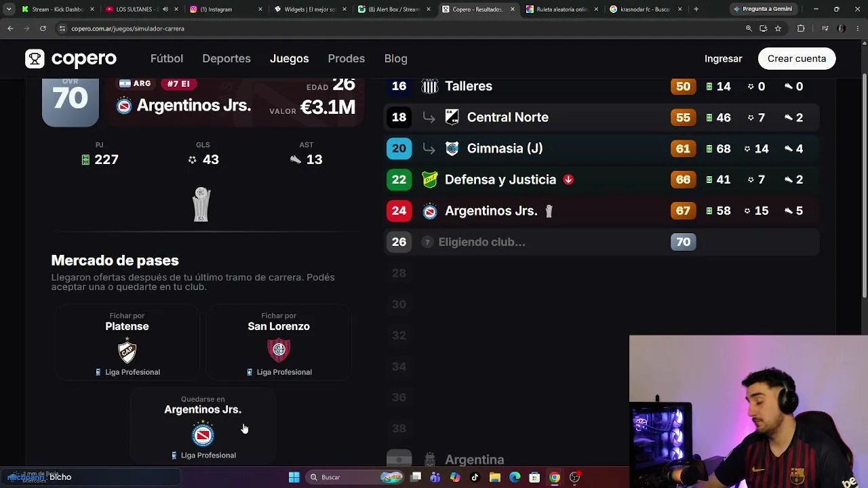Mute the LOS SULTANES tab audio icon

pyautogui.click(x=165, y=9)
